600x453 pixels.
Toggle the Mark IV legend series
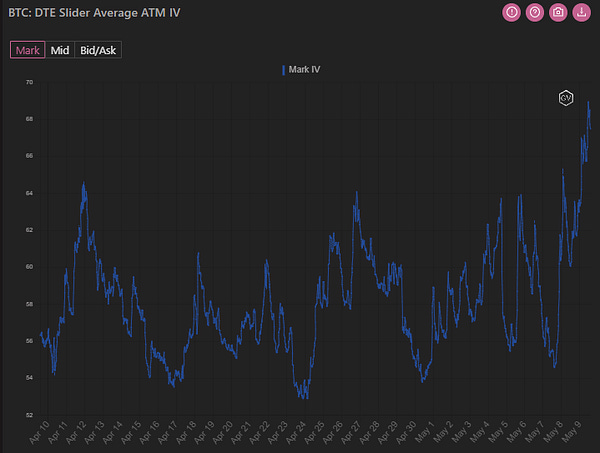pos(301,70)
